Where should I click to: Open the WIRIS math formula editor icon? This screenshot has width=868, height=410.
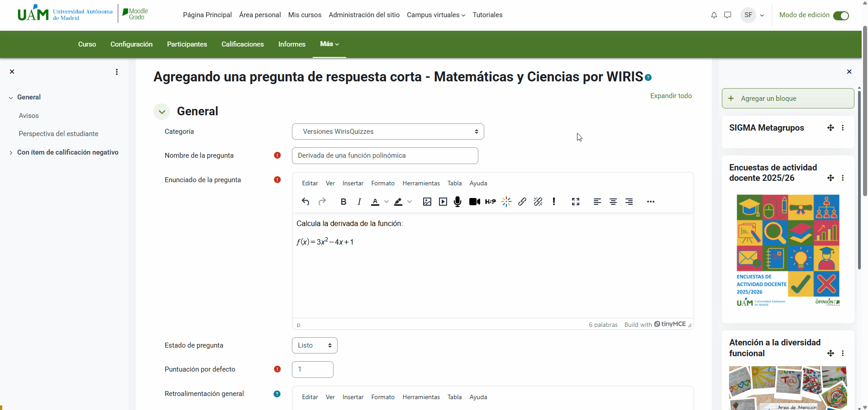coord(506,202)
